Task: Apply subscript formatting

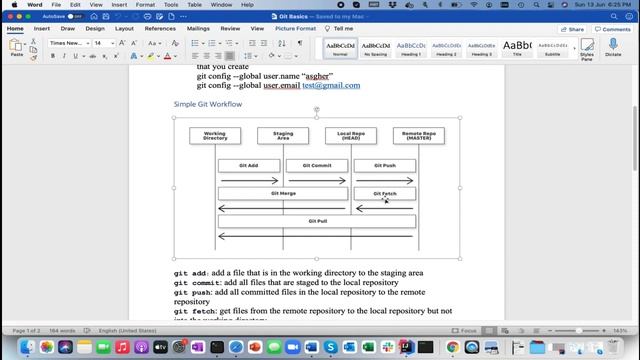Action: [105, 56]
